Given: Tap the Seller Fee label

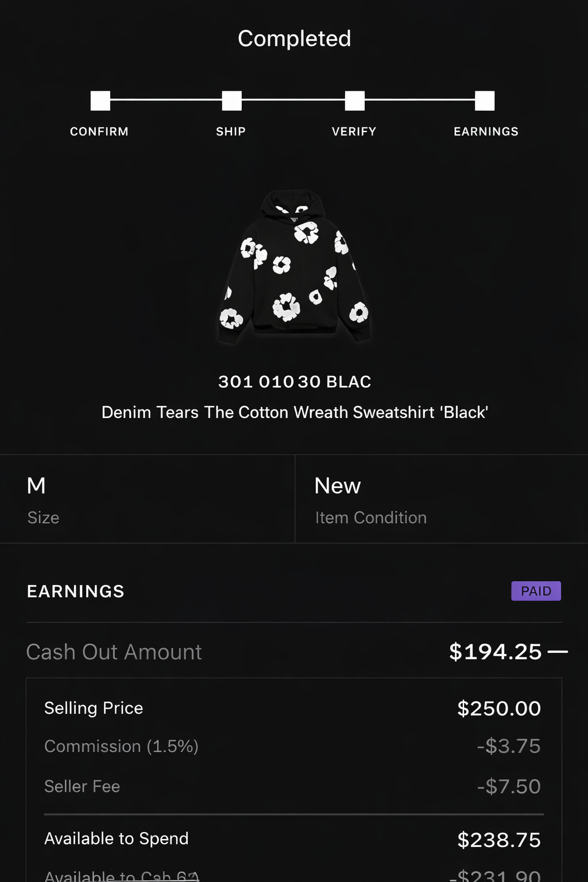Looking at the screenshot, I should (82, 786).
